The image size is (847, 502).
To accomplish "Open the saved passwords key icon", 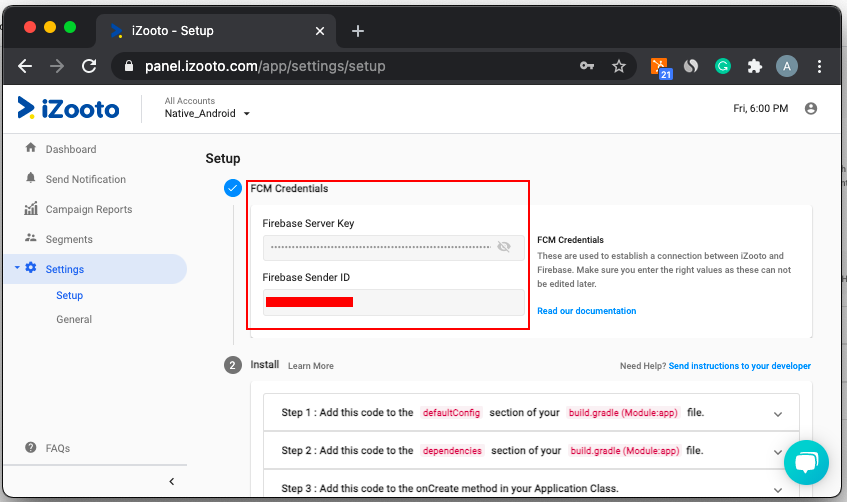I will (x=587, y=66).
